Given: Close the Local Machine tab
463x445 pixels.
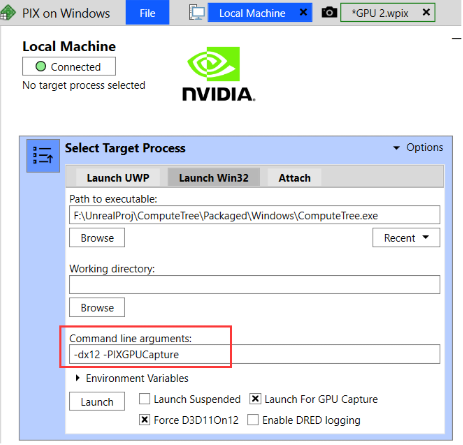Looking at the screenshot, I should pyautogui.click(x=303, y=12).
